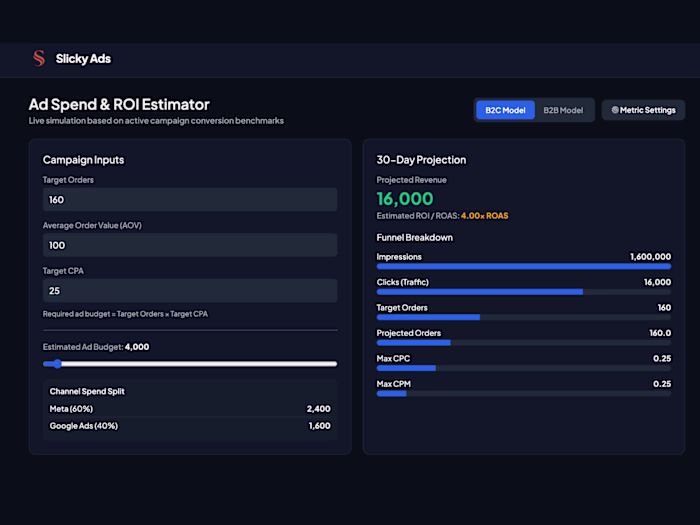Click the Google Ads spend value 1,600
This screenshot has height=525, width=700.
coord(320,426)
